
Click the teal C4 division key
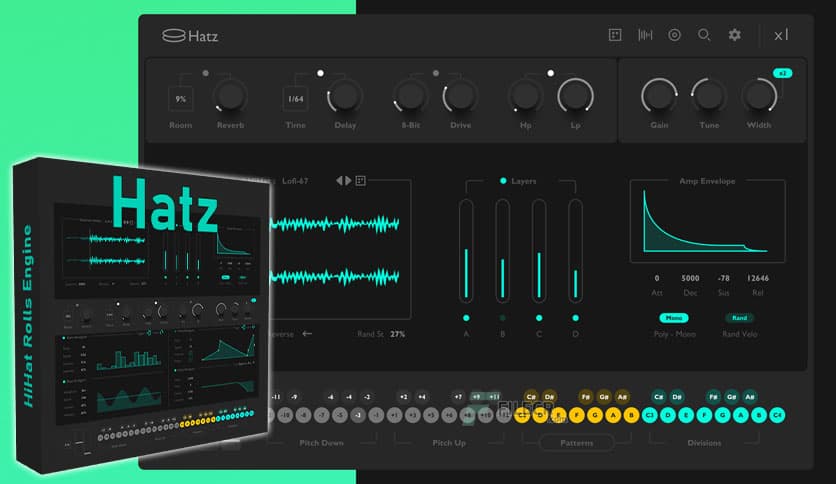click(x=777, y=415)
